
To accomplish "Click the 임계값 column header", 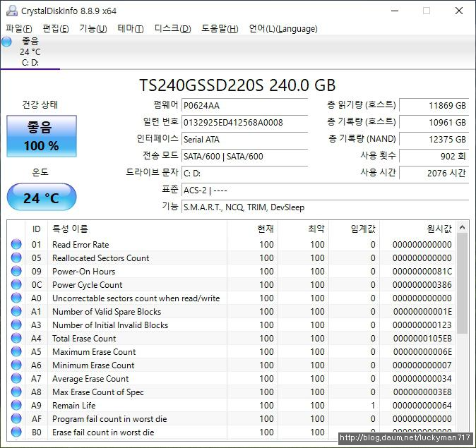I will [355, 229].
